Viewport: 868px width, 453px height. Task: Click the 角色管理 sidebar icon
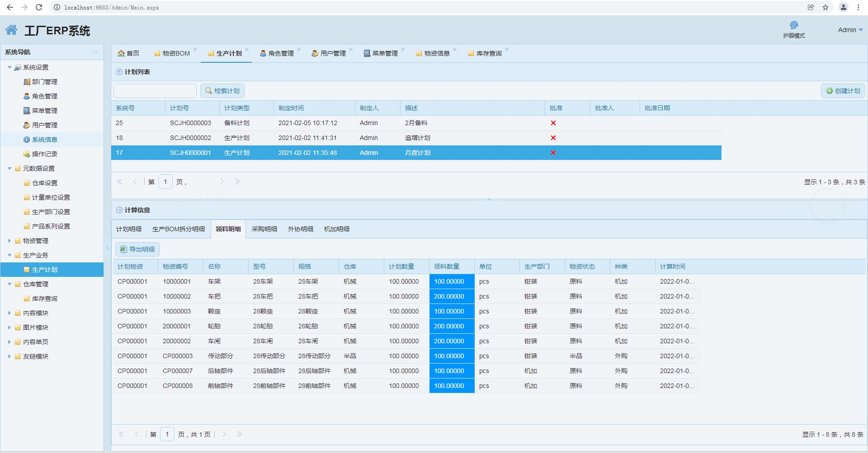pyautogui.click(x=27, y=96)
